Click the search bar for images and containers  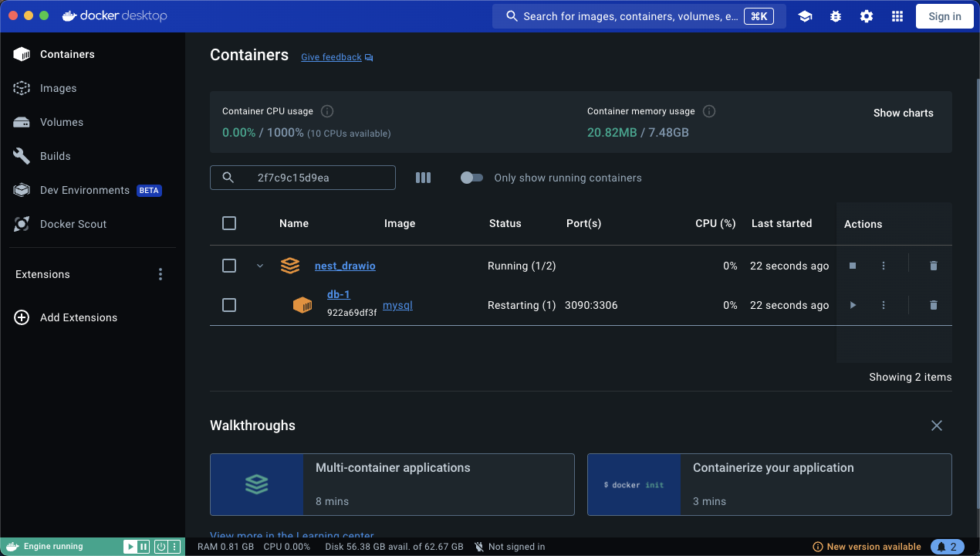pyautogui.click(x=639, y=16)
